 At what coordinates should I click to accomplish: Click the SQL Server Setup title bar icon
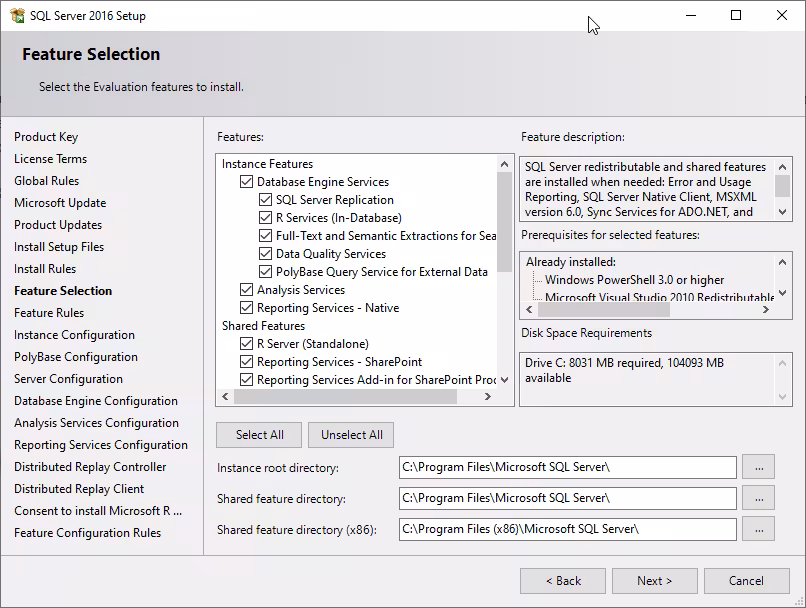pyautogui.click(x=17, y=15)
